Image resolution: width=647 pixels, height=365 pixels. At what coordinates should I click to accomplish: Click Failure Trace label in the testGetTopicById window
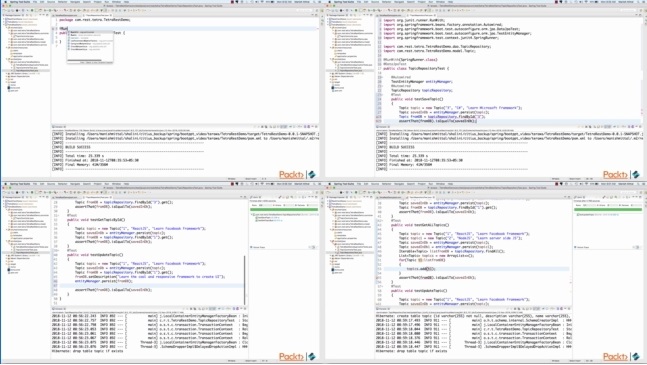tap(259, 247)
